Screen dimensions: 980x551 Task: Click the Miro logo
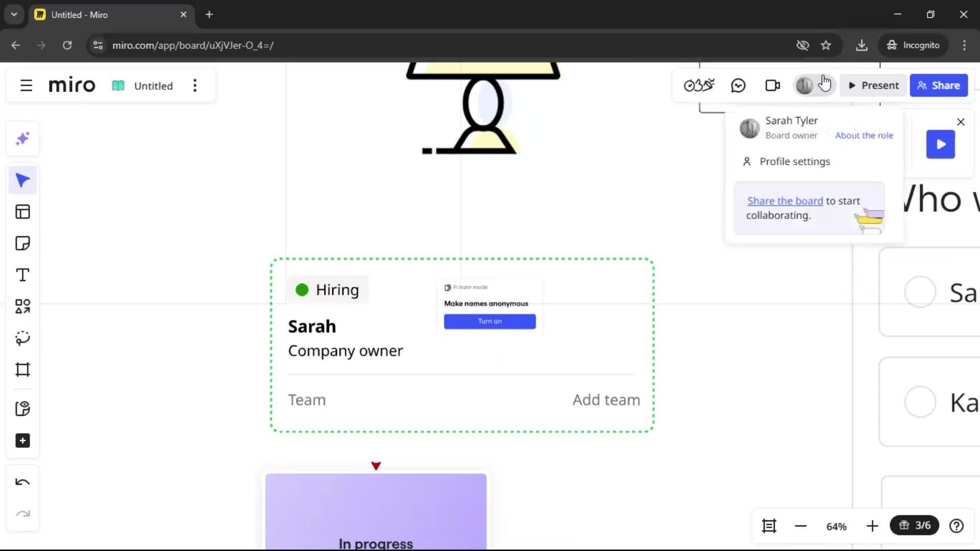(x=72, y=85)
